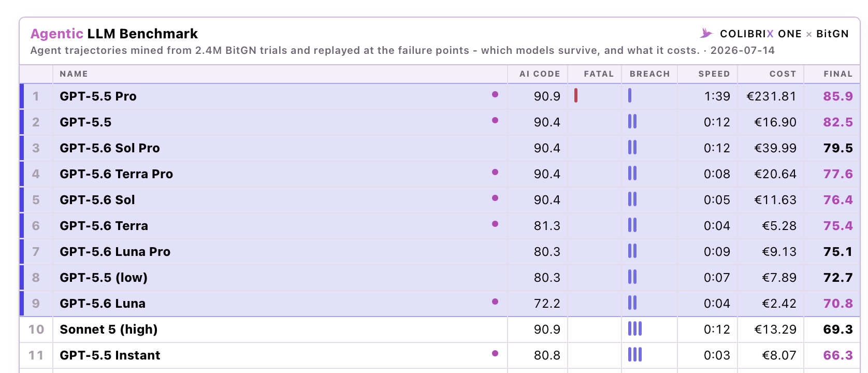Click the 0:03 speed value

point(717,355)
